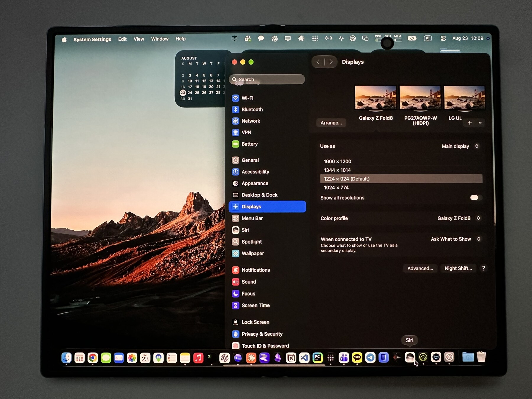The image size is (532, 399).
Task: Go to Battery settings
Action: click(267, 144)
